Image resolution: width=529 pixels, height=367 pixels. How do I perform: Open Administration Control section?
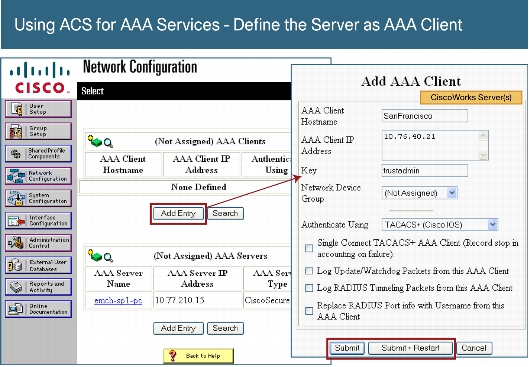38,243
